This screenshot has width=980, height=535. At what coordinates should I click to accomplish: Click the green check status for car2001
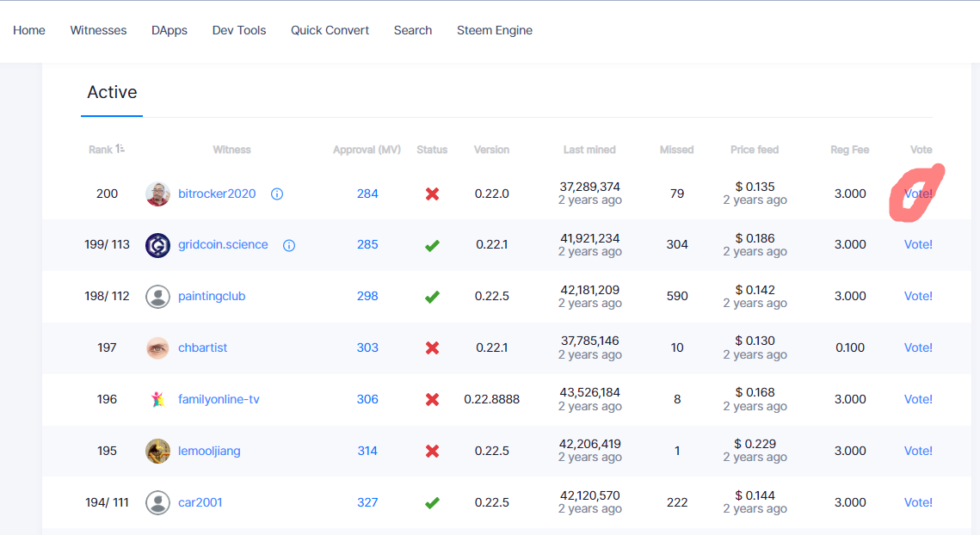(x=432, y=502)
